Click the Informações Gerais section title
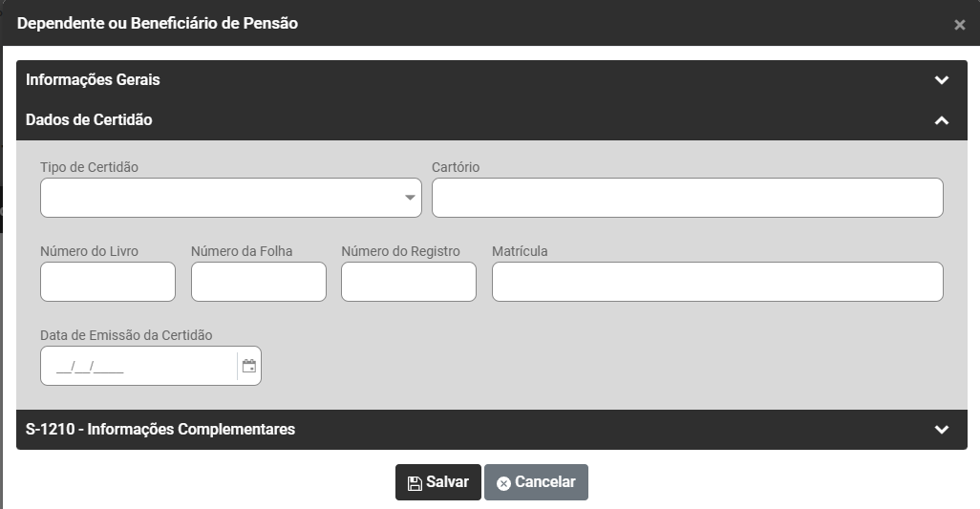 point(93,80)
